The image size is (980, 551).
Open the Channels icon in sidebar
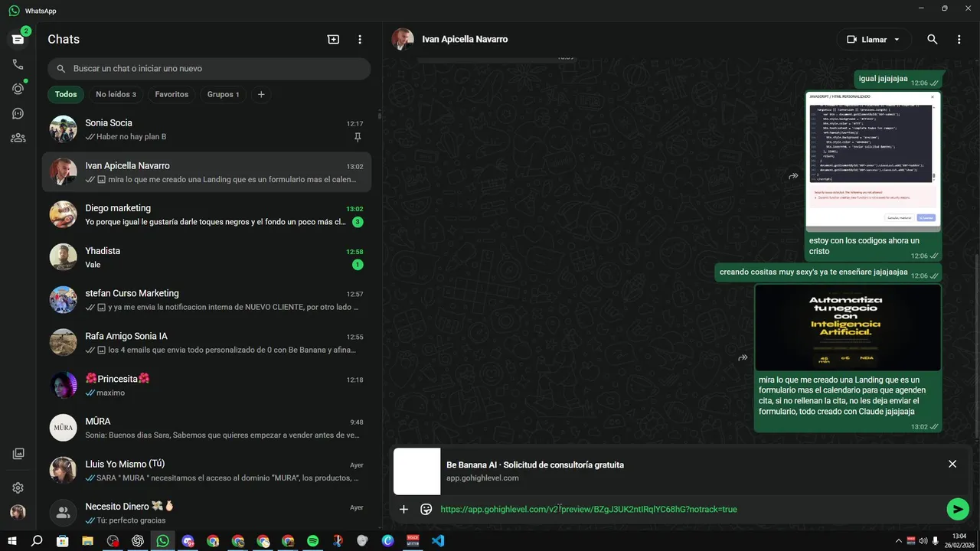coord(18,113)
